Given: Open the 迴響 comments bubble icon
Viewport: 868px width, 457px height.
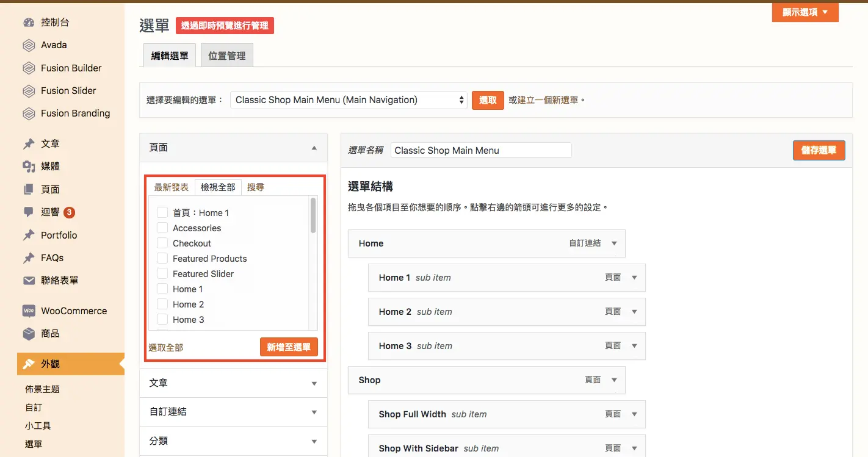Looking at the screenshot, I should pos(29,212).
